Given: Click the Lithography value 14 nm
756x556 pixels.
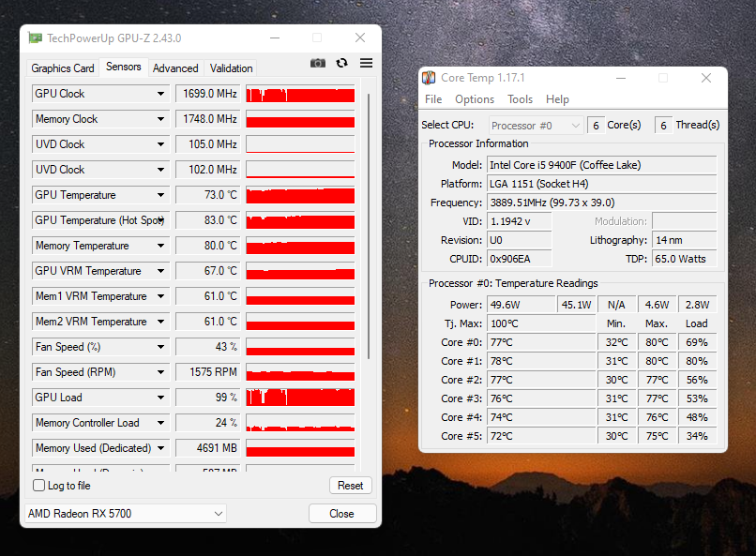Looking at the screenshot, I should [x=684, y=240].
